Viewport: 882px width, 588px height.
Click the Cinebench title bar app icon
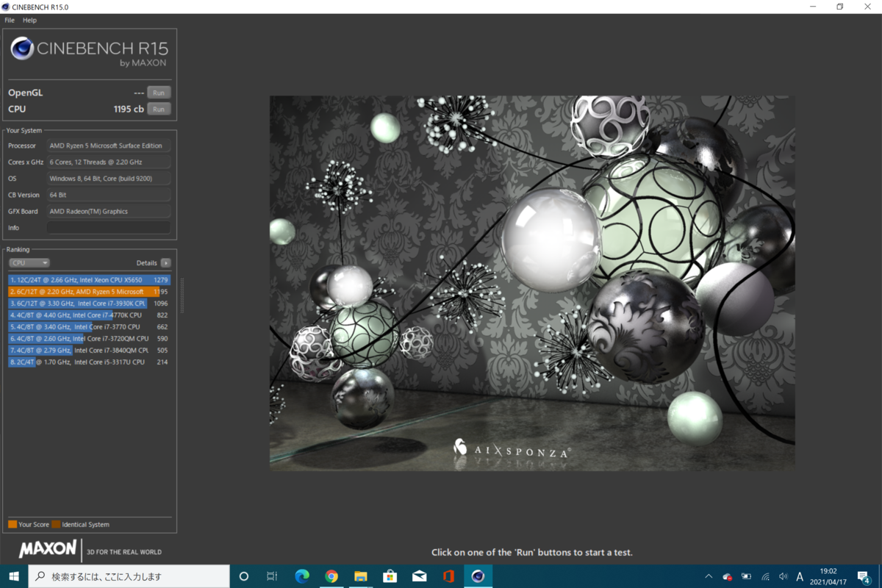click(7, 6)
